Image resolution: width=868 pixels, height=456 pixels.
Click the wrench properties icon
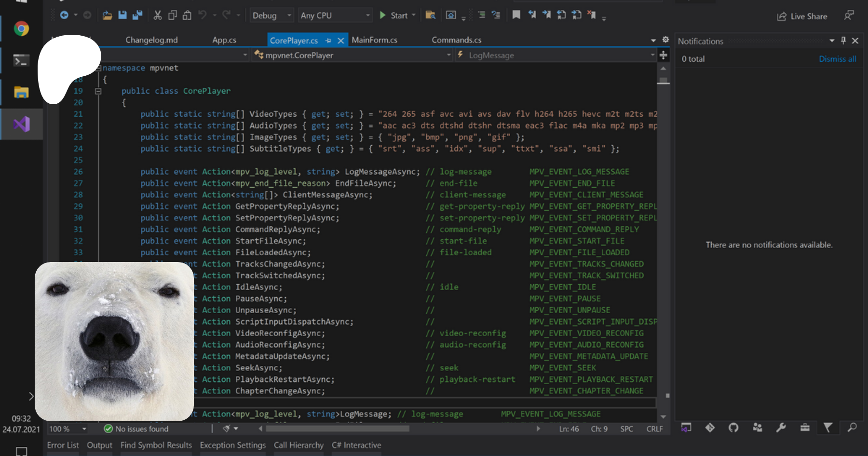pyautogui.click(x=781, y=428)
